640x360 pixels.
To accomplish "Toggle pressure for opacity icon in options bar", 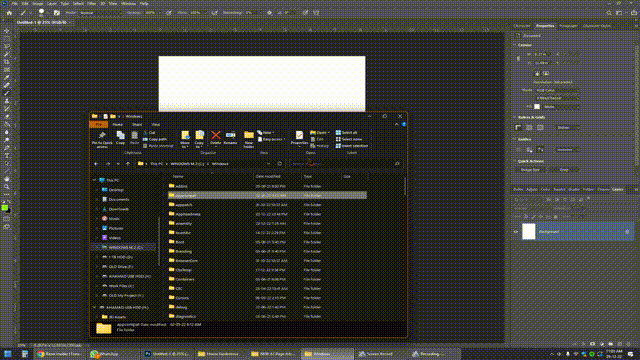I will pos(169,13).
